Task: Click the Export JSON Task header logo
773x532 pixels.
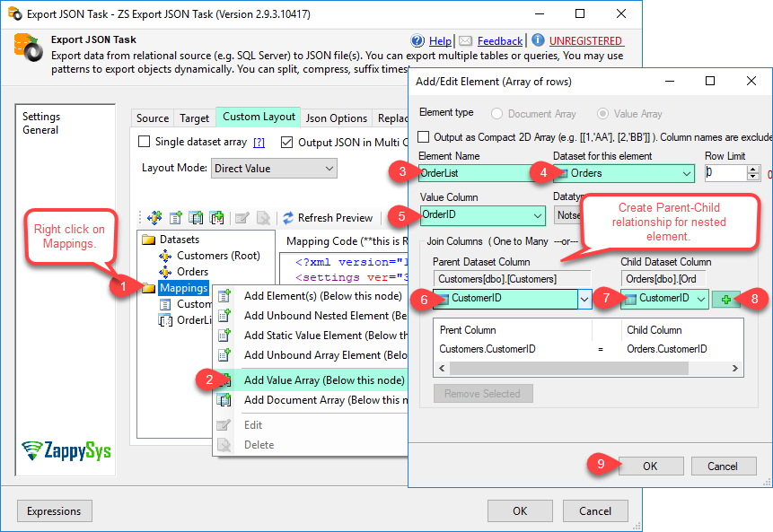Action: pos(28,48)
